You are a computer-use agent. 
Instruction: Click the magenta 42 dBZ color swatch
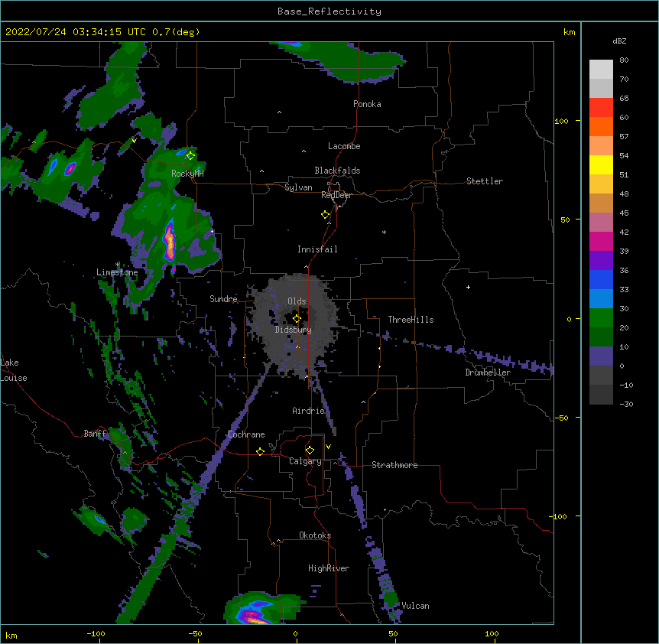(x=601, y=241)
